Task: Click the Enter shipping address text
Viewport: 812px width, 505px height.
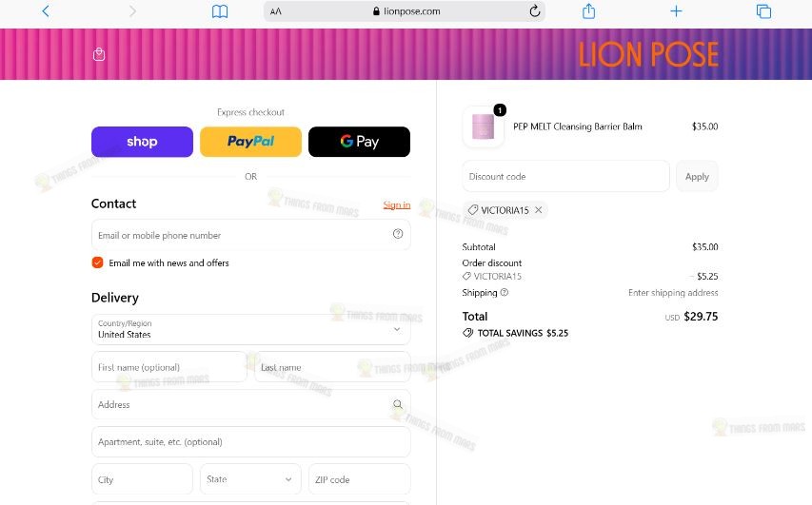Action: coord(673,293)
